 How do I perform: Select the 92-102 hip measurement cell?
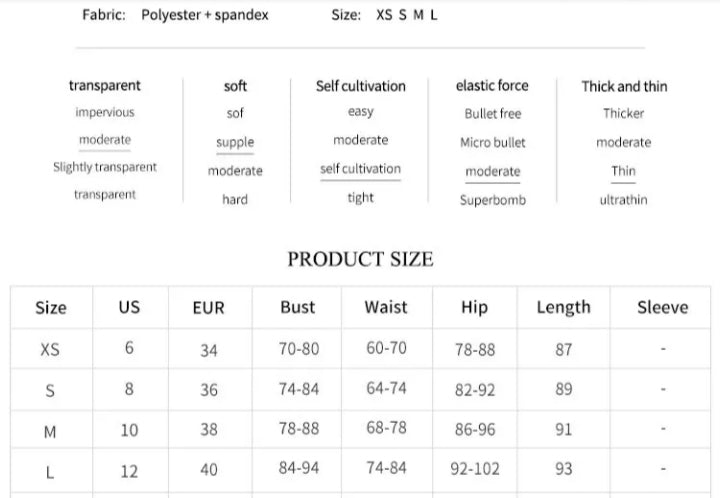coord(475,468)
